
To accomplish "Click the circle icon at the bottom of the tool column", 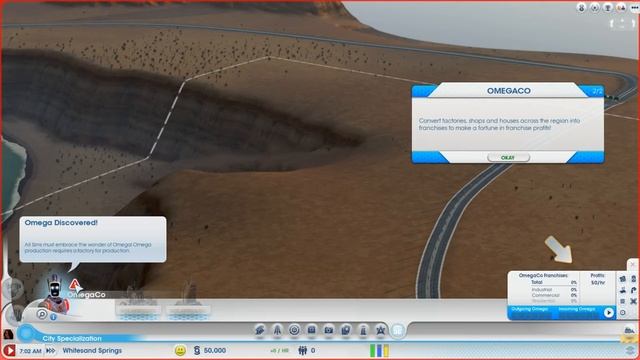I will 623,313.
